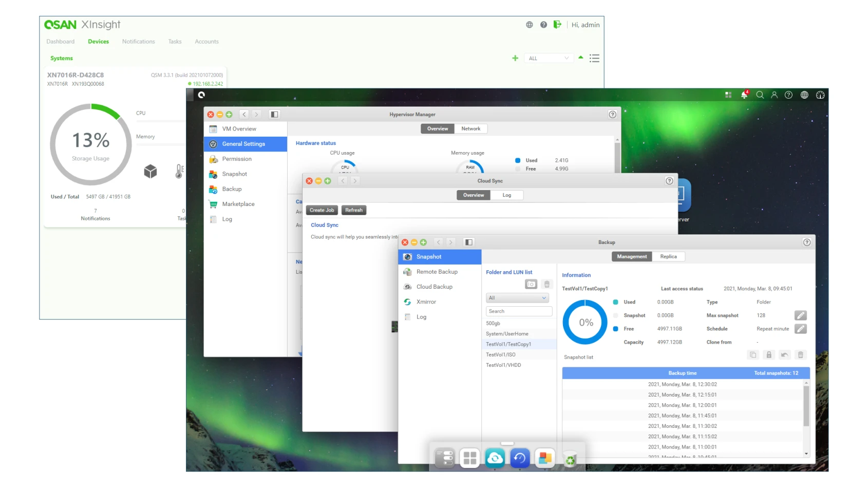The image size is (868, 488).
Task: Open Log in Backup window sidebar
Action: click(x=440, y=317)
